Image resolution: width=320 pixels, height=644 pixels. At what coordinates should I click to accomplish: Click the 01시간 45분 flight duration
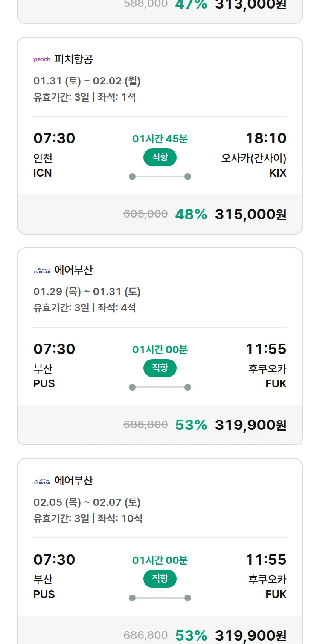(160, 139)
